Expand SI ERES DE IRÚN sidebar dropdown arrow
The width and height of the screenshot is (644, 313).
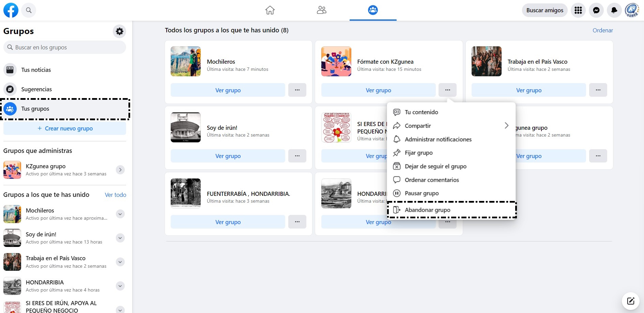click(120, 310)
